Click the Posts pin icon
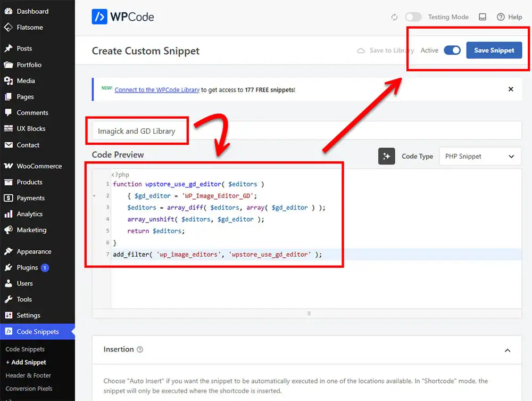 click(9, 48)
